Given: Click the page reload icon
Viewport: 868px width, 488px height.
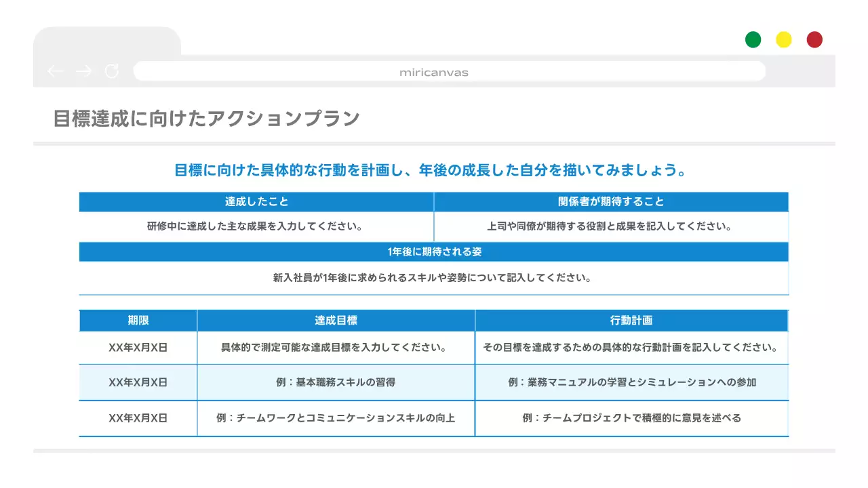Looking at the screenshot, I should click(111, 71).
